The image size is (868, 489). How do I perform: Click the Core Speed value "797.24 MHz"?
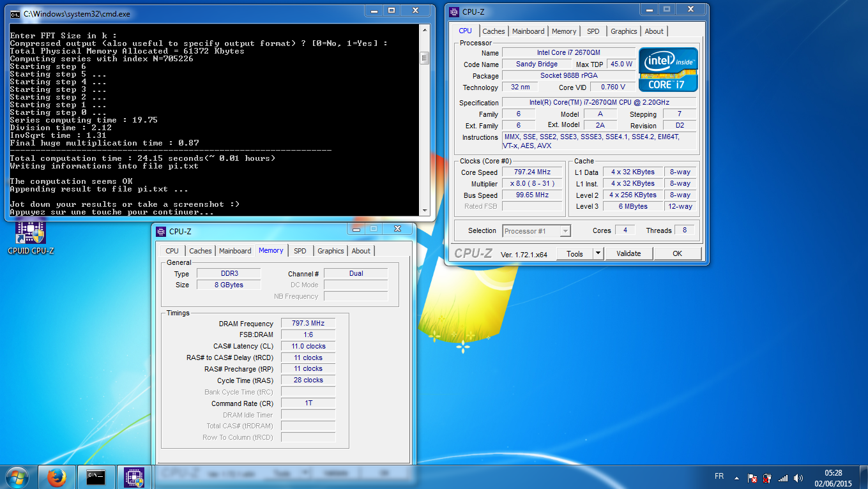(531, 172)
